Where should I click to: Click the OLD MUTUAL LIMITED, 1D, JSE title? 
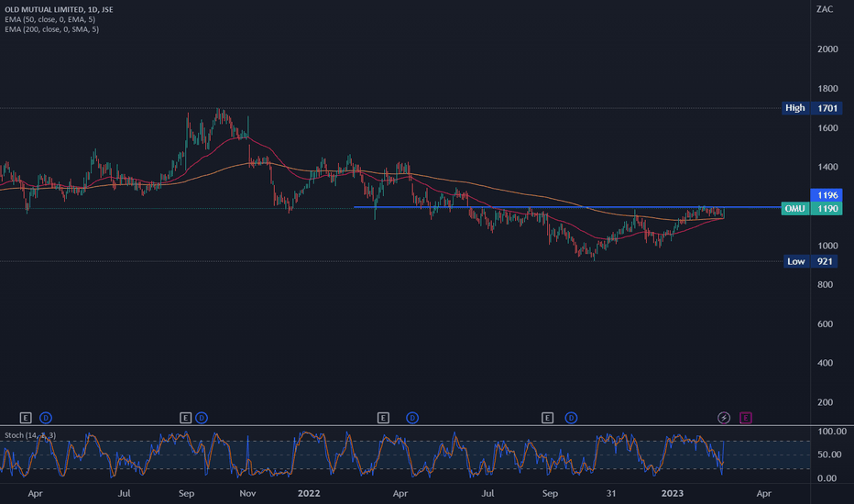tap(59, 9)
